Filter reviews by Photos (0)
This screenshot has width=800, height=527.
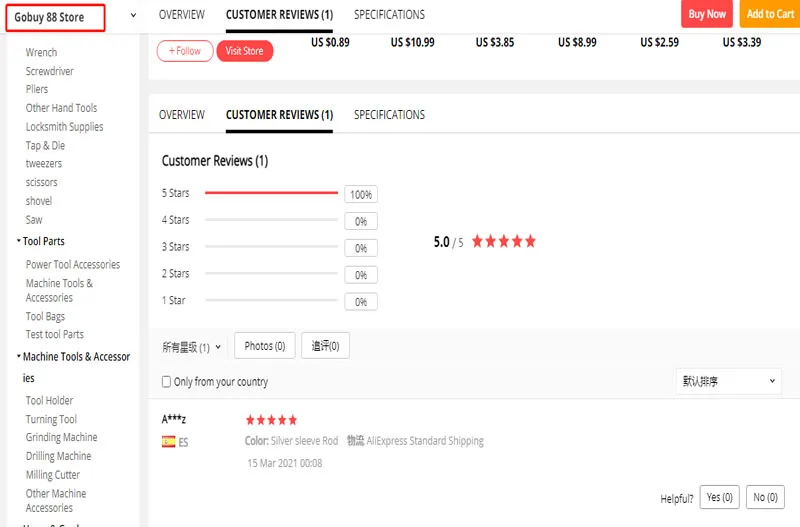coord(264,346)
